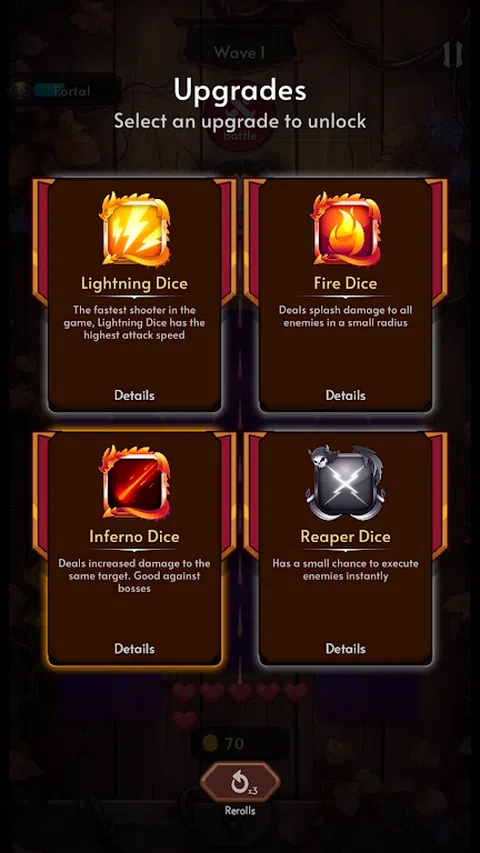Click the Lightning Dice title text
The height and width of the screenshot is (853, 480).
tap(134, 283)
